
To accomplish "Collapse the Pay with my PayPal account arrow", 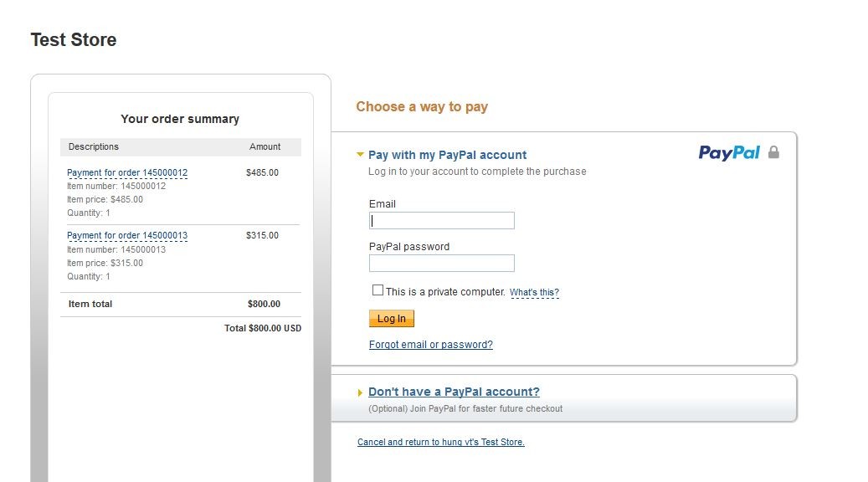I will [360, 155].
